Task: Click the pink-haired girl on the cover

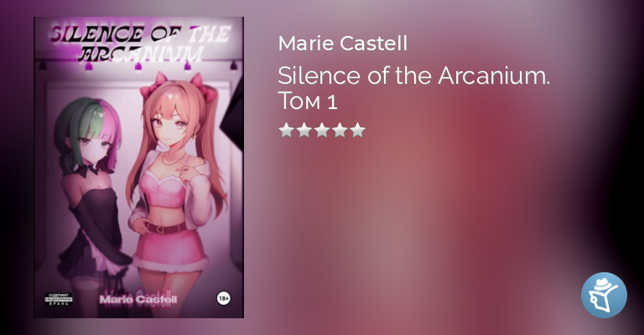Action: (x=174, y=193)
